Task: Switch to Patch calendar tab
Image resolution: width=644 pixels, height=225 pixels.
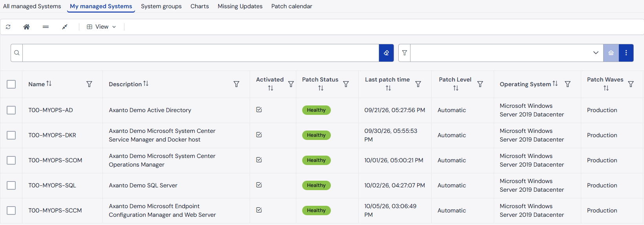Action: [292, 6]
